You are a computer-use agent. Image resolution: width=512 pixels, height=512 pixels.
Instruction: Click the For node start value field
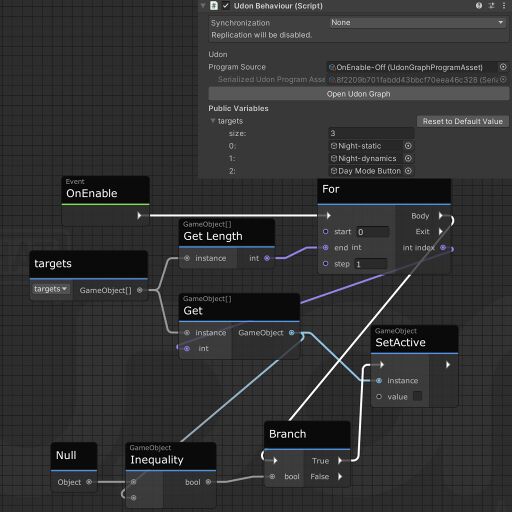(372, 232)
